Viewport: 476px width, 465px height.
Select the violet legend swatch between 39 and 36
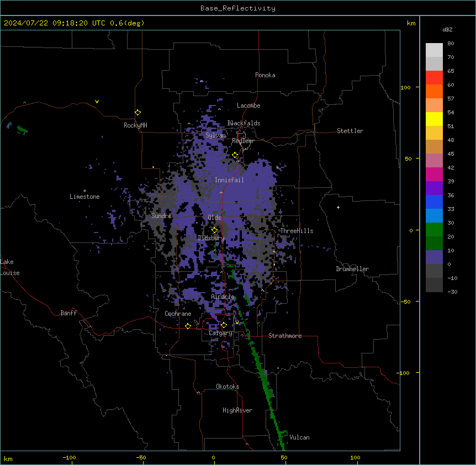pyautogui.click(x=434, y=188)
